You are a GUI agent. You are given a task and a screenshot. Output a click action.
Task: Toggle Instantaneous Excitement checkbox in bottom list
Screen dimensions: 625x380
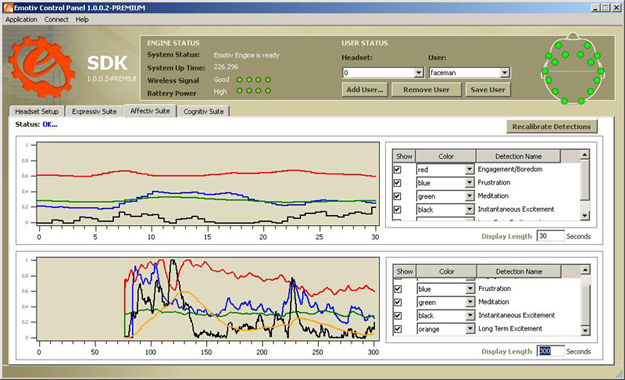[398, 315]
